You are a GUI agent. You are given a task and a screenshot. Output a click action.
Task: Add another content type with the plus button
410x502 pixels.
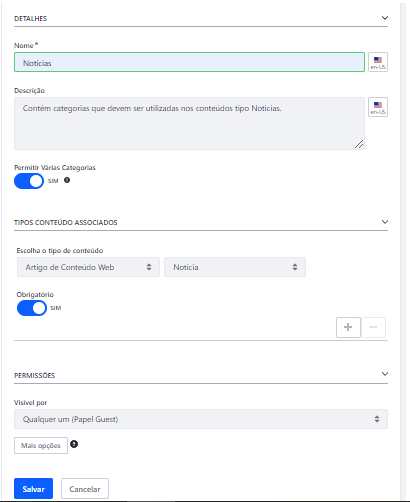[348, 327]
